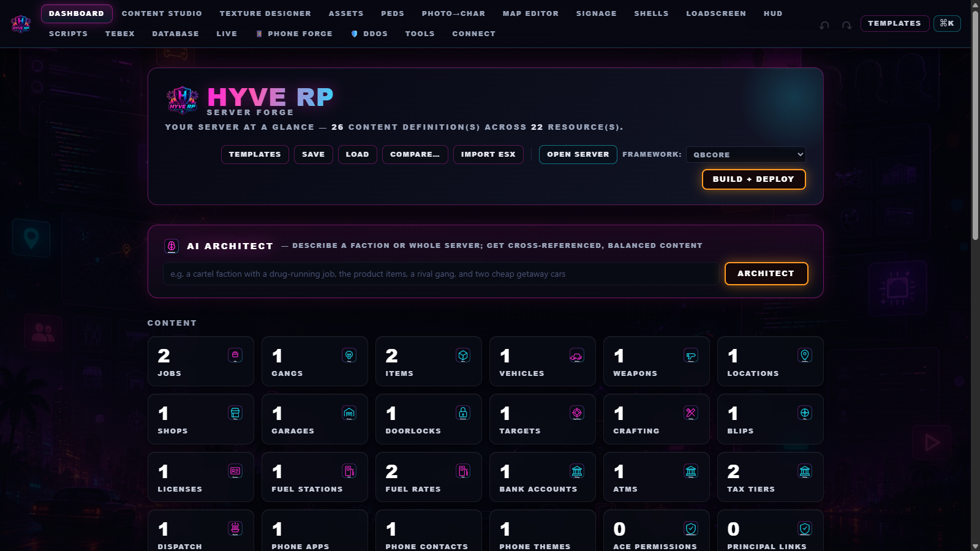The width and height of the screenshot is (980, 551).
Task: Open the Shells tab
Action: pyautogui.click(x=651, y=13)
